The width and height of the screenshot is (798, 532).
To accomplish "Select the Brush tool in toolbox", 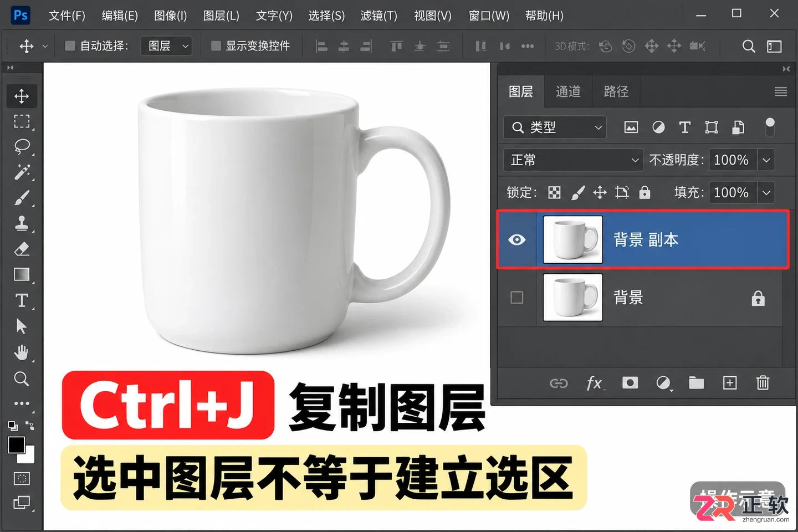I will tap(22, 198).
